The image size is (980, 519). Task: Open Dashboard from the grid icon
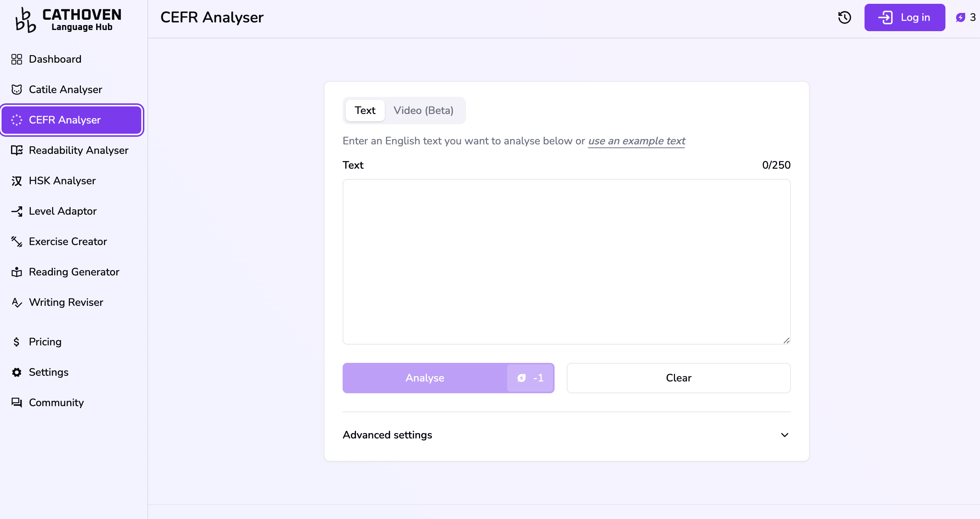tap(17, 59)
